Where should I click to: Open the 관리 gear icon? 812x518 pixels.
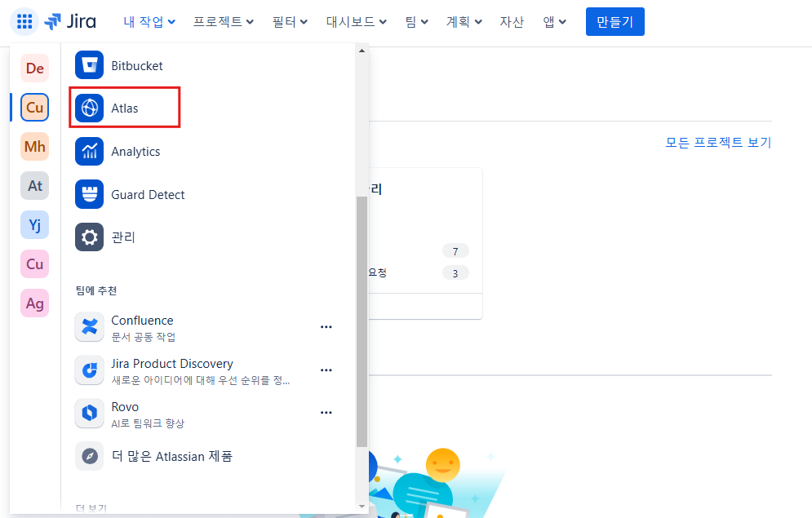pyautogui.click(x=89, y=237)
